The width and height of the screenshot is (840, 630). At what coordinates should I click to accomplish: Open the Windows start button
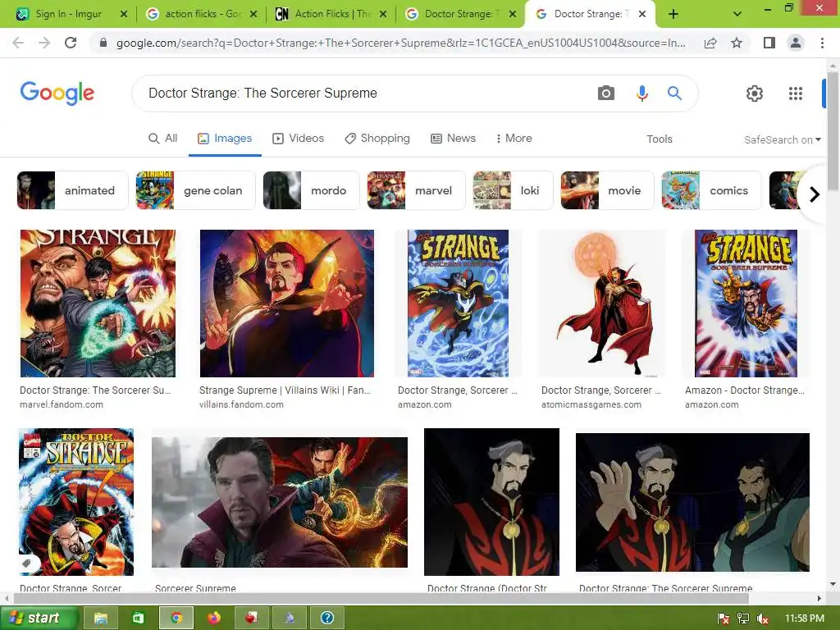(x=39, y=619)
